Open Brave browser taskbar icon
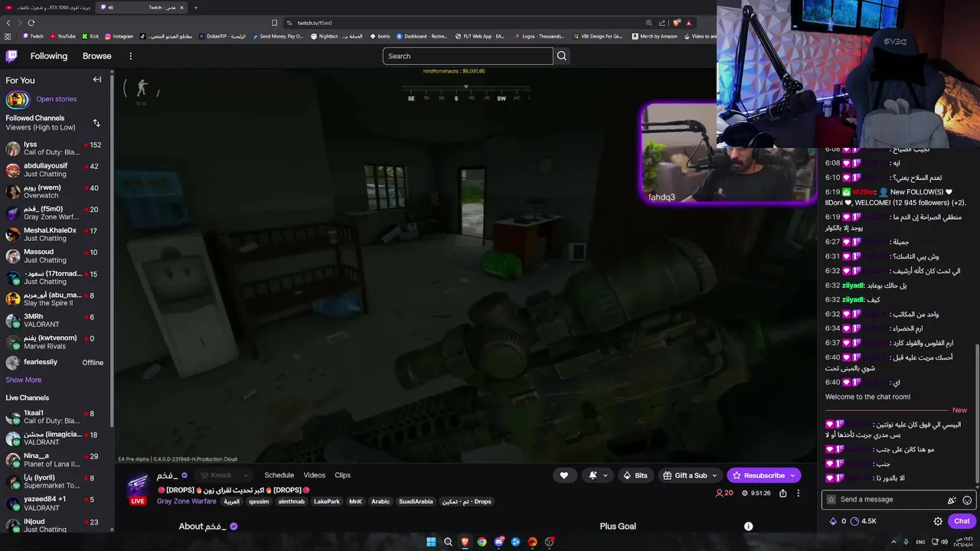This screenshot has height=551, width=980. coord(465,542)
